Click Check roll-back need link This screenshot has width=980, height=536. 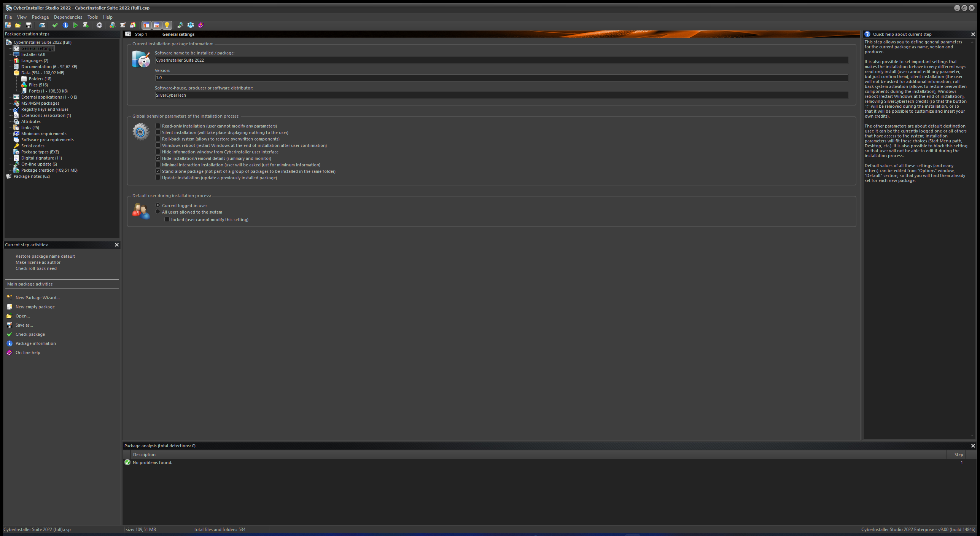click(36, 268)
